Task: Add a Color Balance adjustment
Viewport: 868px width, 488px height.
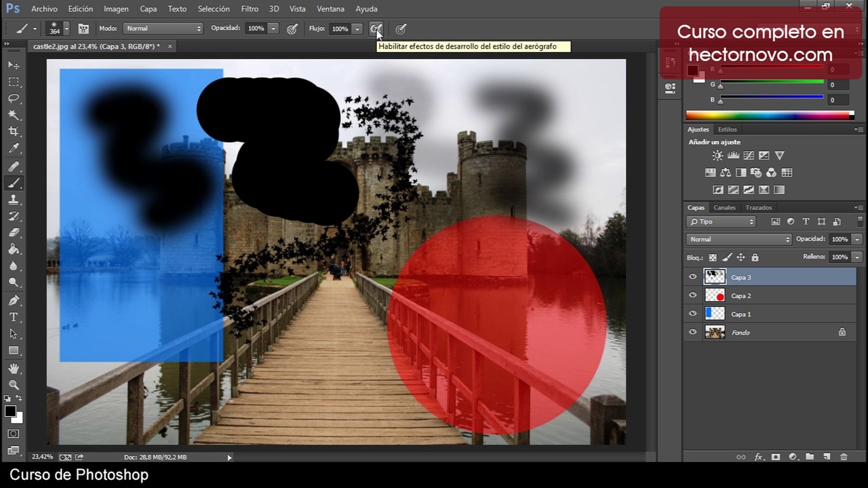Action: coord(726,173)
